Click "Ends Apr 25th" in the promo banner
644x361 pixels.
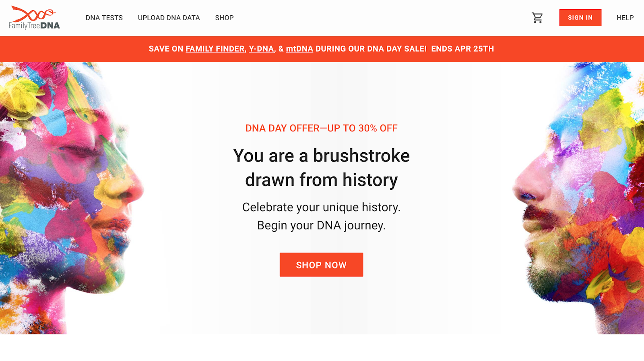462,49
